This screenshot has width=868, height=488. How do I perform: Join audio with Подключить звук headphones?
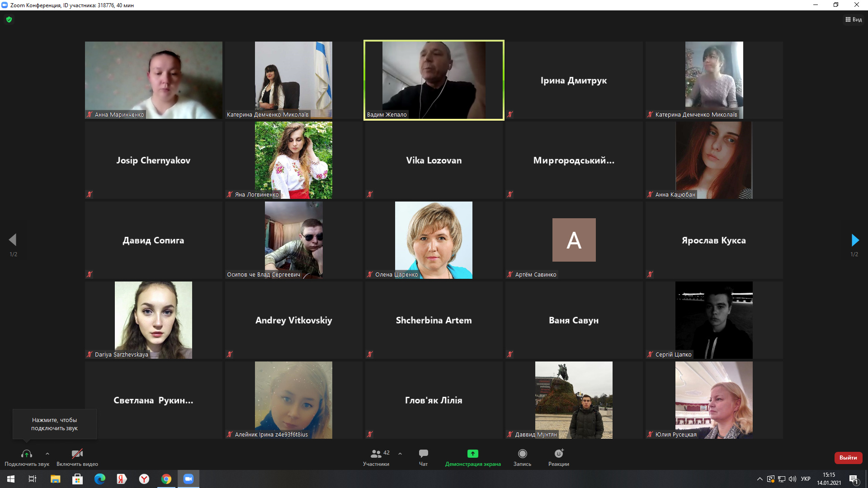pos(27,454)
